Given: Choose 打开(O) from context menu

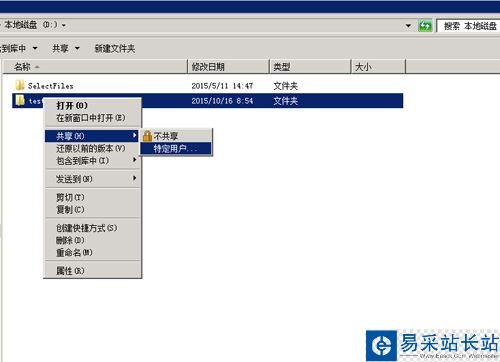Looking at the screenshot, I should (93, 106).
